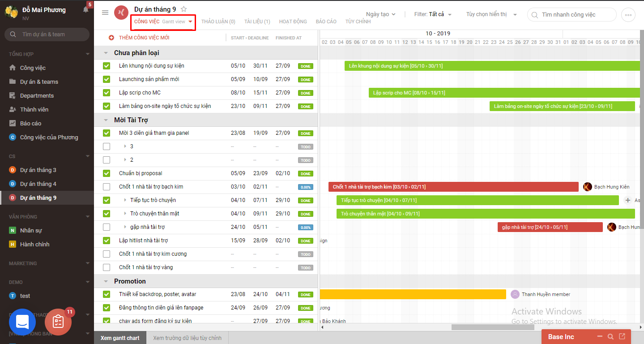
Task: Collapse the Promotion group
Action: (x=106, y=281)
